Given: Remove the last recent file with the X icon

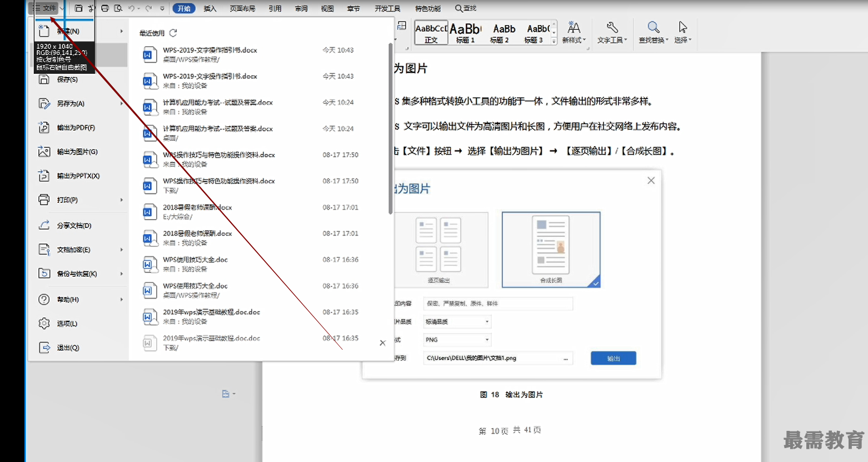Looking at the screenshot, I should click(382, 343).
